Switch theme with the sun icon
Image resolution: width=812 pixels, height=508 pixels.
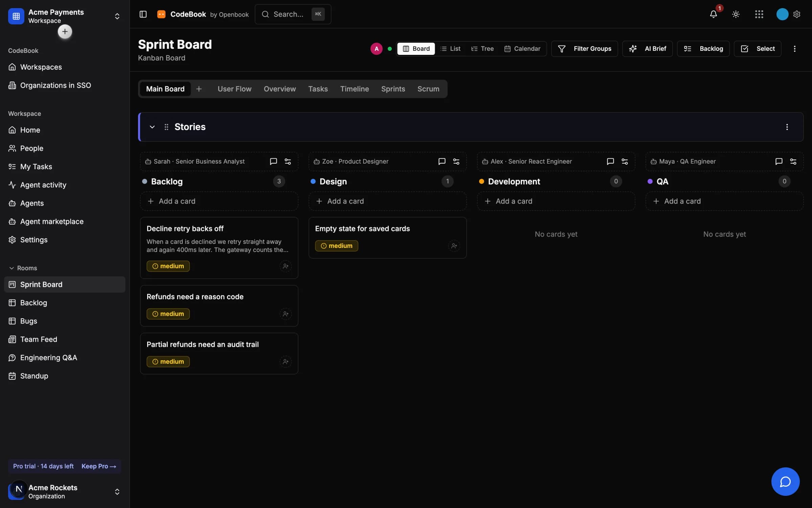[736, 14]
